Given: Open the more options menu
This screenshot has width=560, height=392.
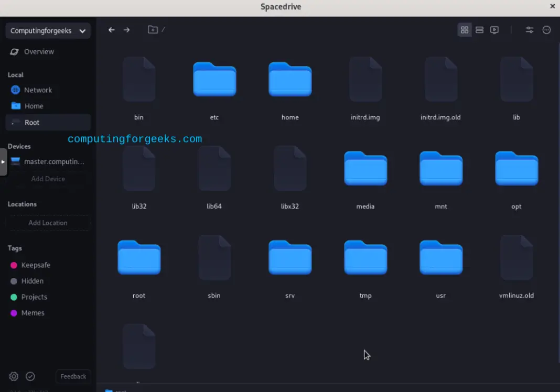Looking at the screenshot, I should tap(546, 30).
